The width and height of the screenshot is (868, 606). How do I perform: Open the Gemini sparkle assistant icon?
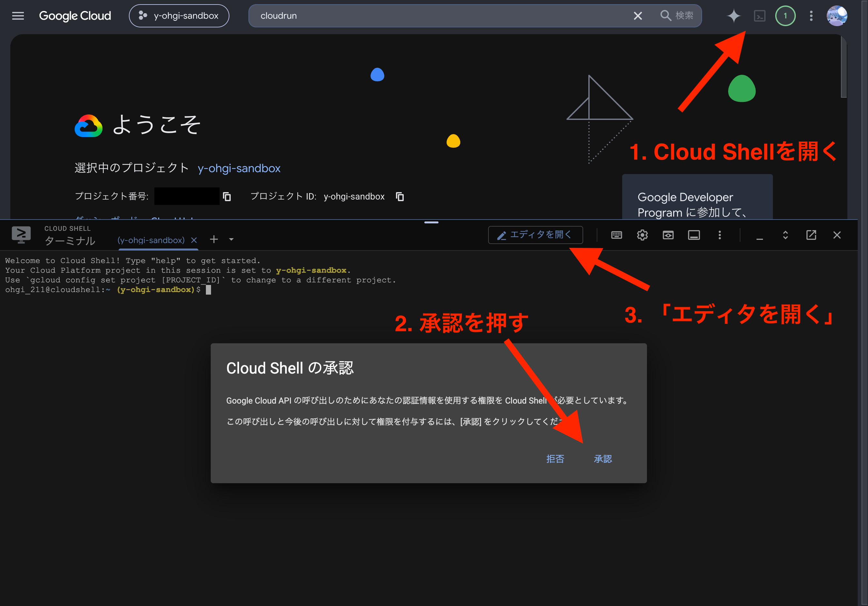(733, 16)
